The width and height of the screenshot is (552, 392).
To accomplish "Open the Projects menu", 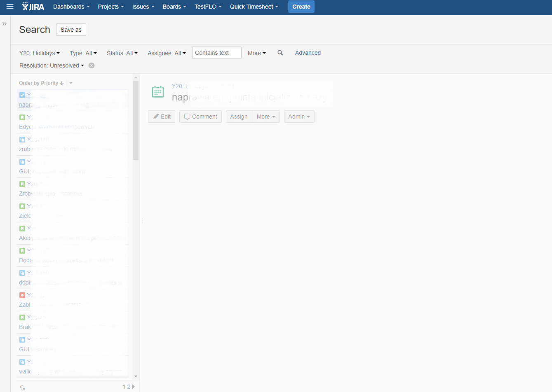I will coord(111,7).
